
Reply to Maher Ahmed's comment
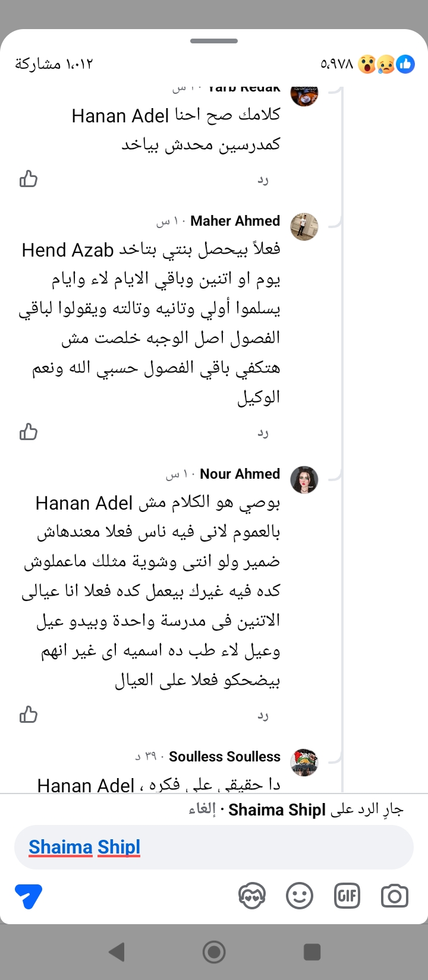[x=263, y=434]
